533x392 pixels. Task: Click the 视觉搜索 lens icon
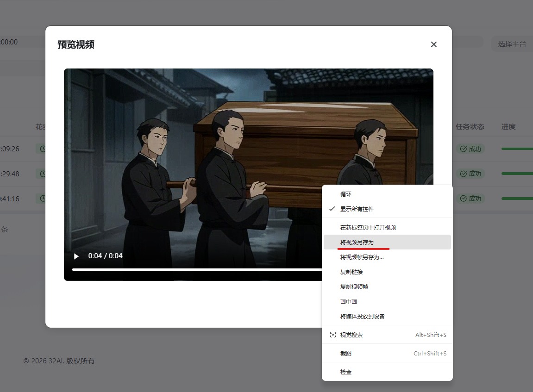click(x=333, y=335)
